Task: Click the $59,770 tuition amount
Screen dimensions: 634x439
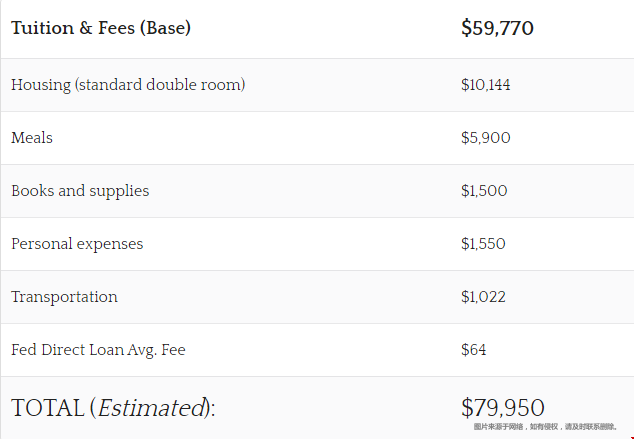Action: [x=497, y=28]
